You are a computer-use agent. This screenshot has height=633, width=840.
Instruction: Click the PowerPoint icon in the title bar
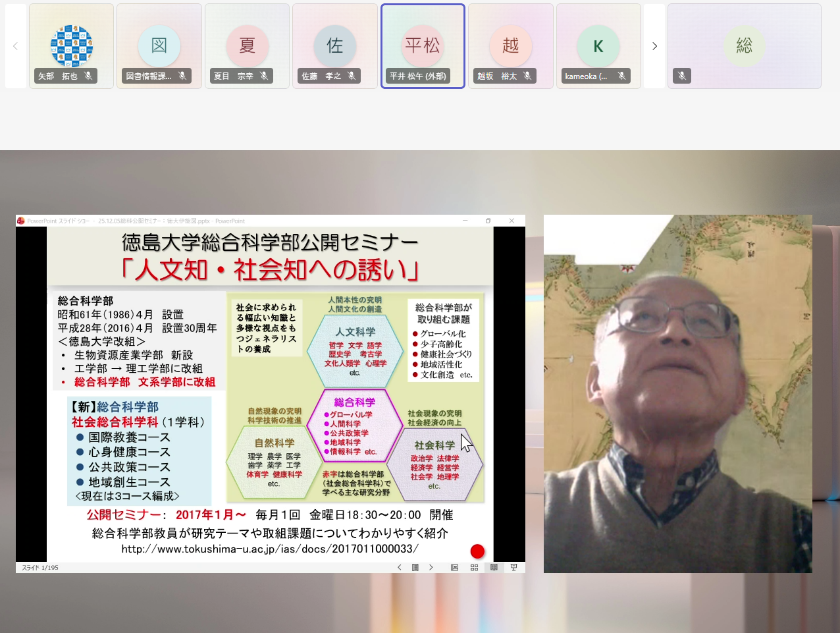pos(20,221)
